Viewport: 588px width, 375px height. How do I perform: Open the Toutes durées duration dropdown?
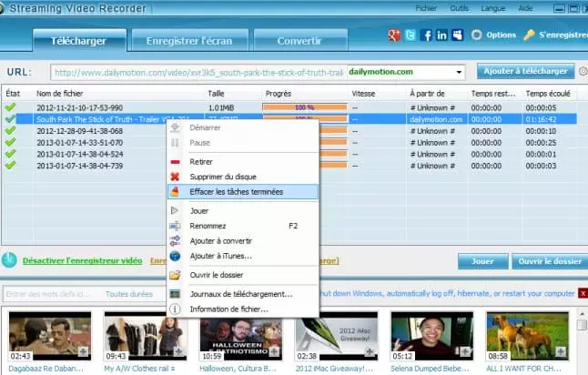tap(129, 294)
